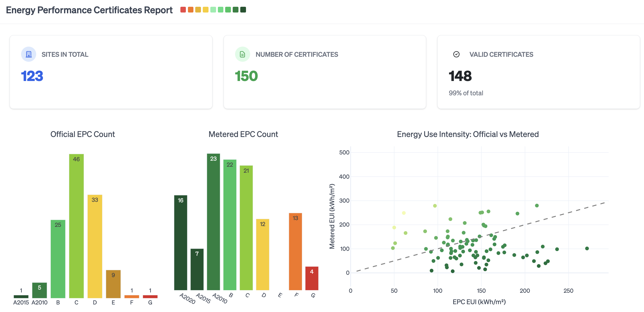Click the orange Metered F bar showing 13
Viewport: 644px width, 312px height.
(x=295, y=251)
